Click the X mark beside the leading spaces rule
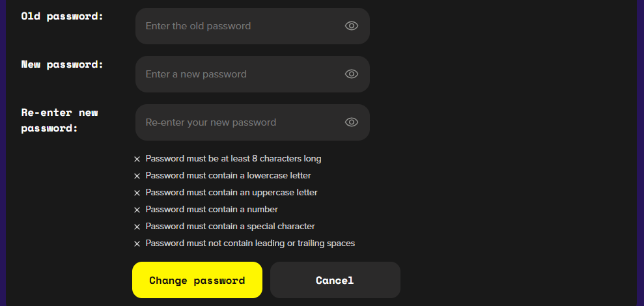Screen dimensions: 644x306 [x=137, y=243]
